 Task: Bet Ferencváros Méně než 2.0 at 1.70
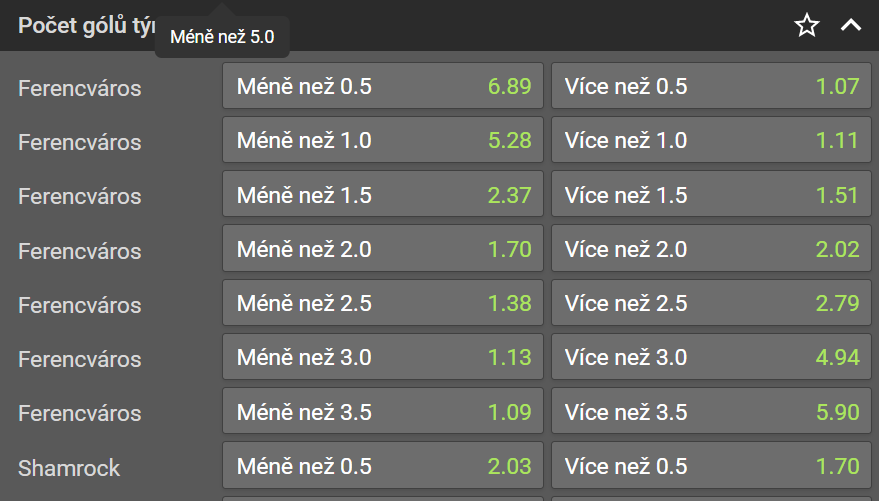[383, 249]
